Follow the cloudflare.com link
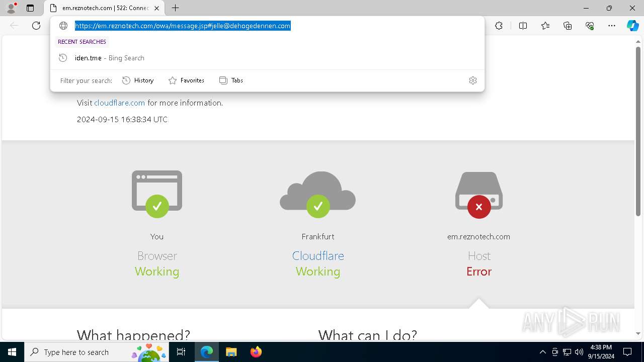Viewport: 644px width, 362px height. (x=119, y=103)
